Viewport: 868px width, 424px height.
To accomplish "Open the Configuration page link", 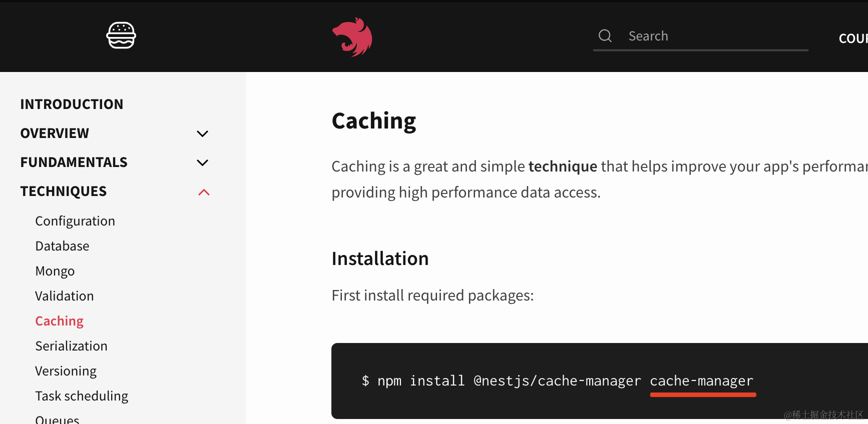I will [x=75, y=221].
